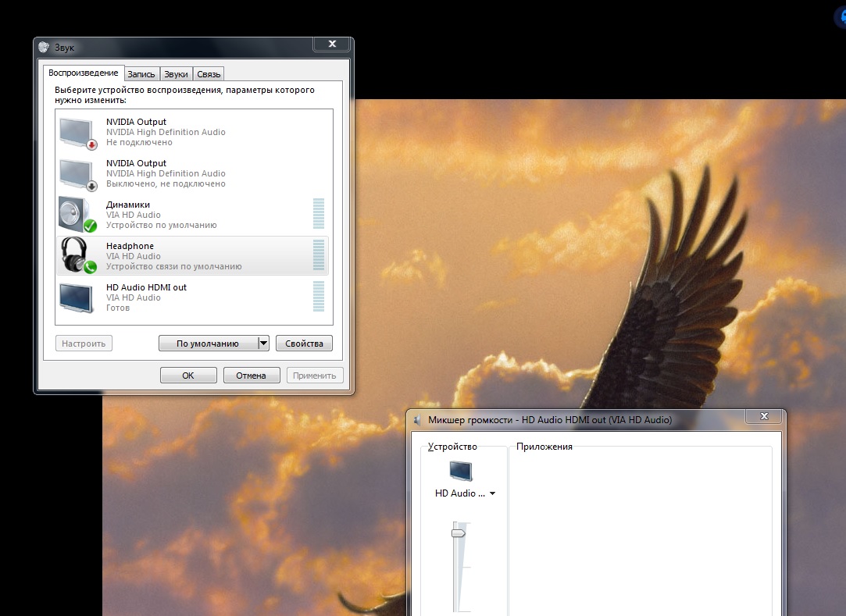
Task: Click the mixer volume slider handle
Action: 459,532
